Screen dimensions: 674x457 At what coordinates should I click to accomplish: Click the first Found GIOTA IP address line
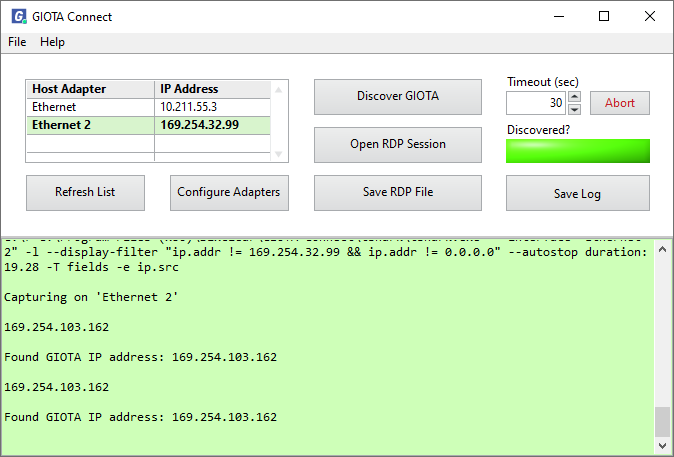141,357
